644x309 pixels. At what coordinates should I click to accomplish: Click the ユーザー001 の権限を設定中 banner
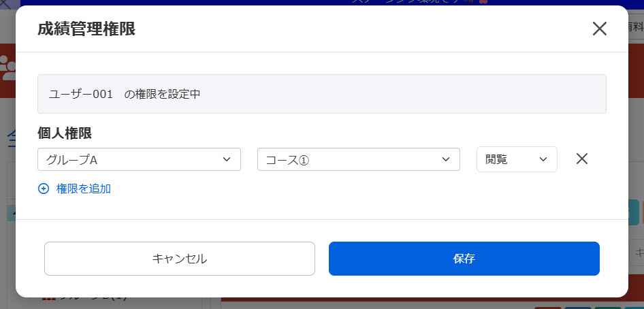[x=322, y=94]
